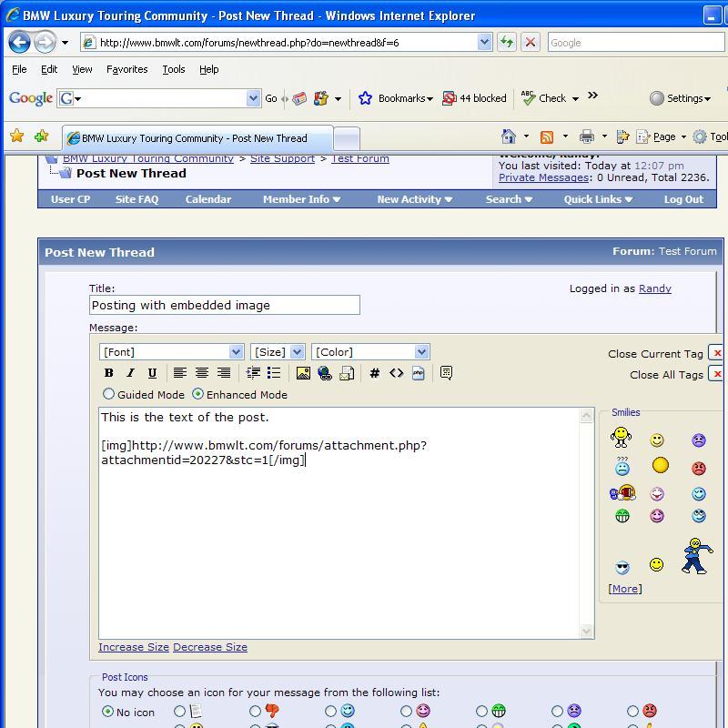Wrap selection in quote tags icon
728x728 pixels.
[446, 373]
